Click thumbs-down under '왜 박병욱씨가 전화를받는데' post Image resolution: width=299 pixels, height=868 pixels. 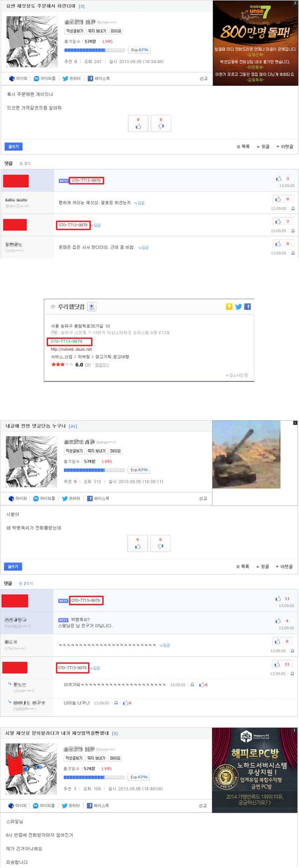[x=160, y=544]
